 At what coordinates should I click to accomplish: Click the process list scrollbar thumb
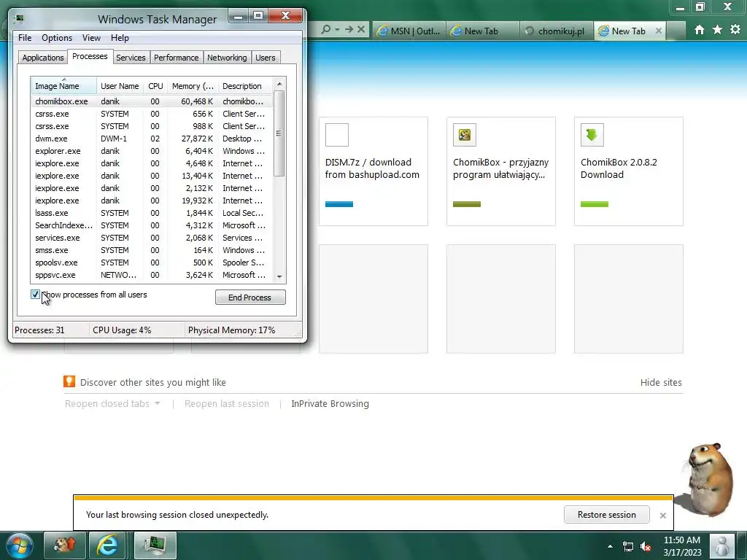(x=279, y=133)
